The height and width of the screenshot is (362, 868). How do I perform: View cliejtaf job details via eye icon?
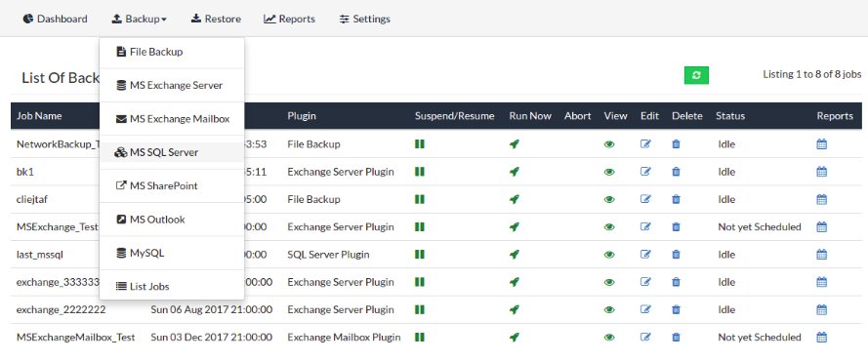coord(609,199)
